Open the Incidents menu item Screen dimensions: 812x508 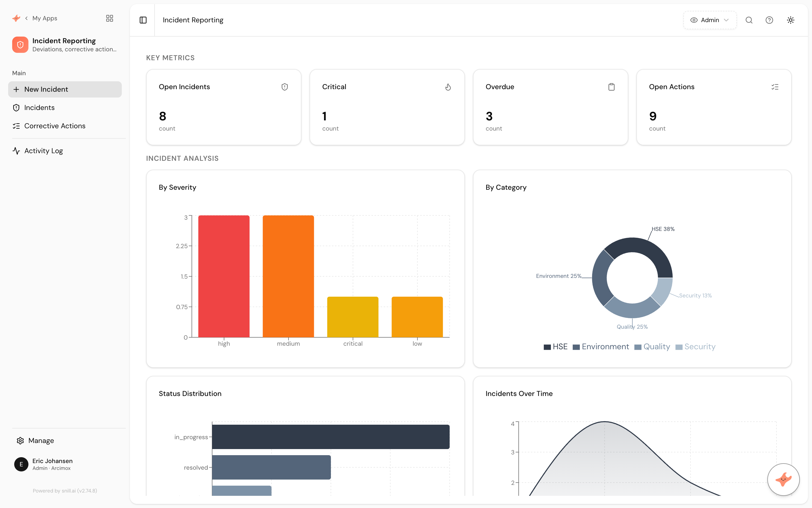click(x=65, y=107)
